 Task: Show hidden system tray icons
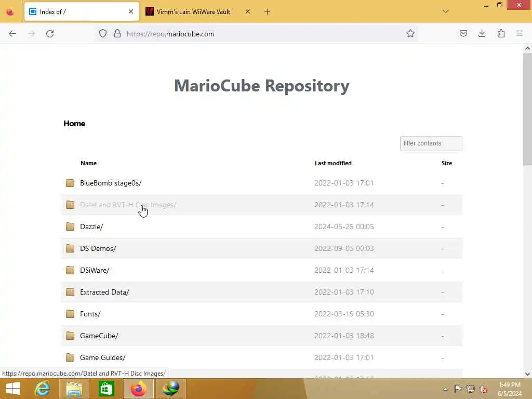pyautogui.click(x=445, y=389)
